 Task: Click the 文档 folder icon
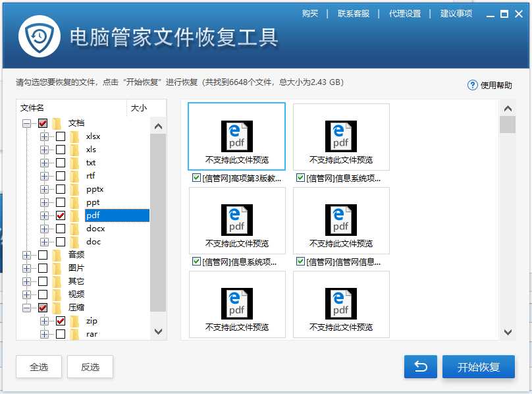coord(57,123)
